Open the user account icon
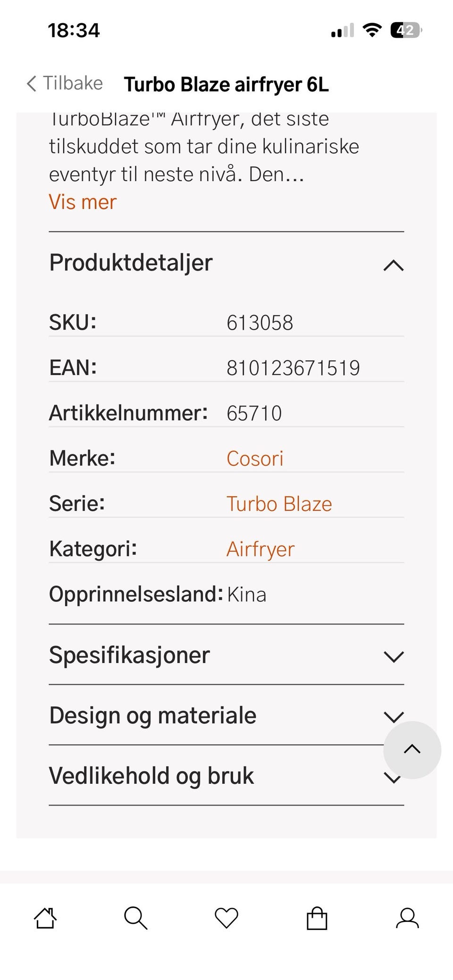The image size is (453, 980). click(407, 918)
